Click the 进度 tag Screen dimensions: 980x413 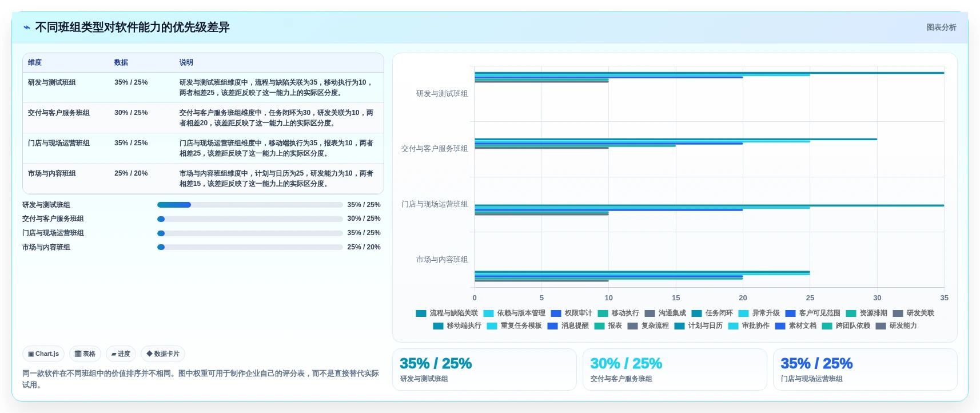pyautogui.click(x=121, y=354)
